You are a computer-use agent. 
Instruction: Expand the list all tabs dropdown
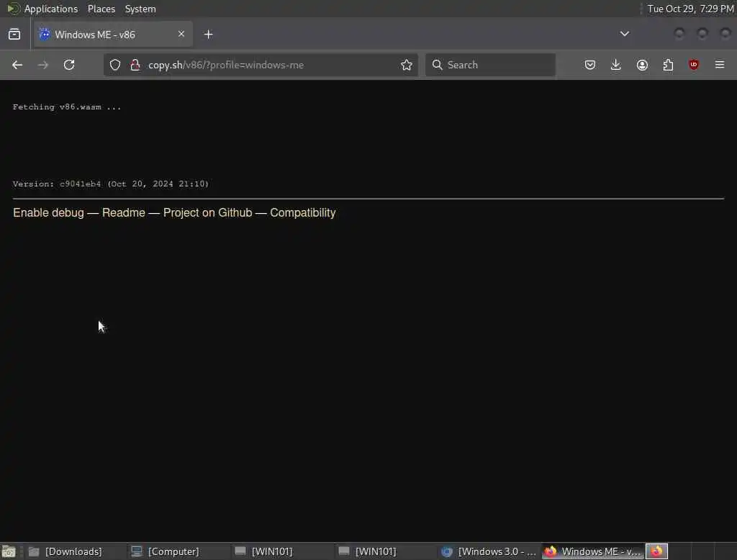coord(625,34)
